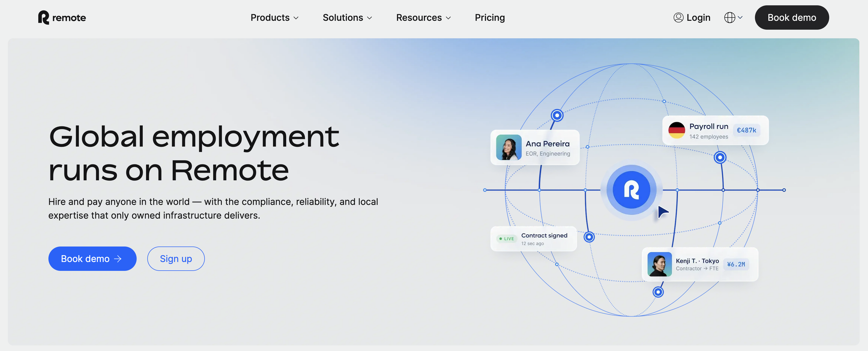Click the Contract signed text
Image resolution: width=868 pixels, height=351 pixels.
[544, 235]
